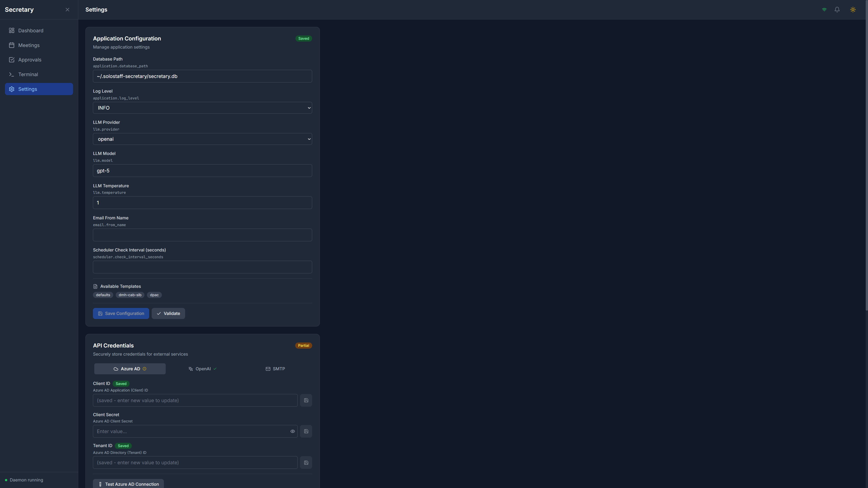Switch to the OpenAI credentials tab

click(x=202, y=368)
